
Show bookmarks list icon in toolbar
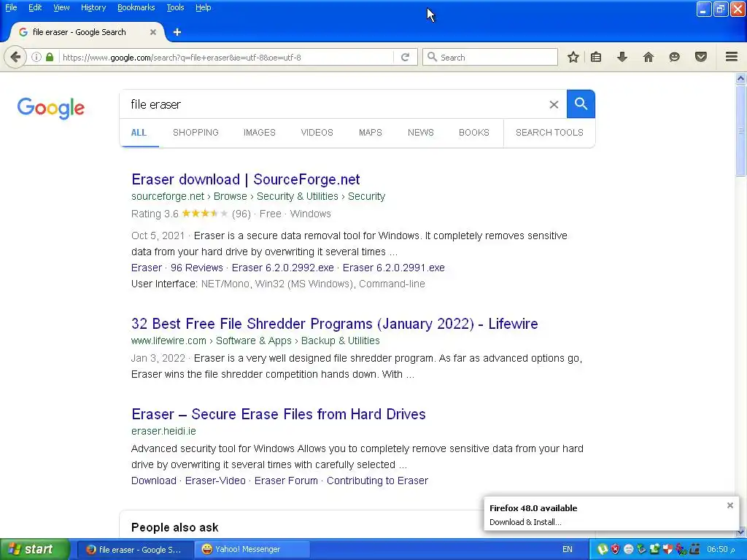tap(596, 57)
